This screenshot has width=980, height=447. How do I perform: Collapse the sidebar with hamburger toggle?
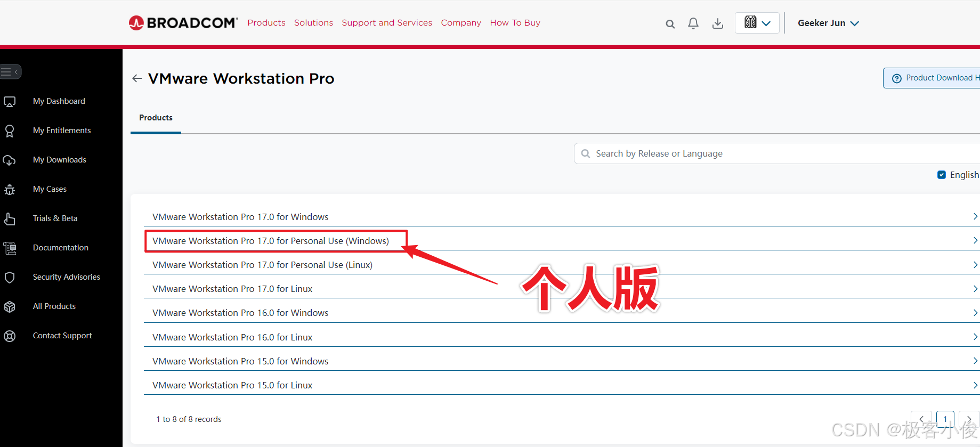click(10, 71)
